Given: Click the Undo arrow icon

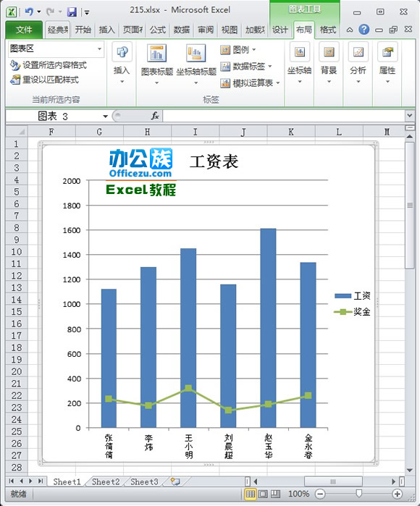Looking at the screenshot, I should pos(29,12).
